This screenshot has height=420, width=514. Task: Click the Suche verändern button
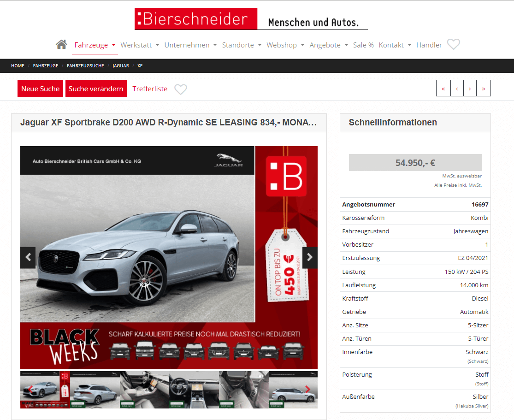coord(96,89)
